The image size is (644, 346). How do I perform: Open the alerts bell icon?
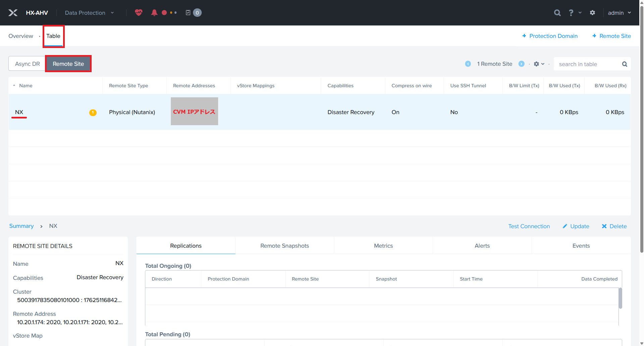click(154, 13)
